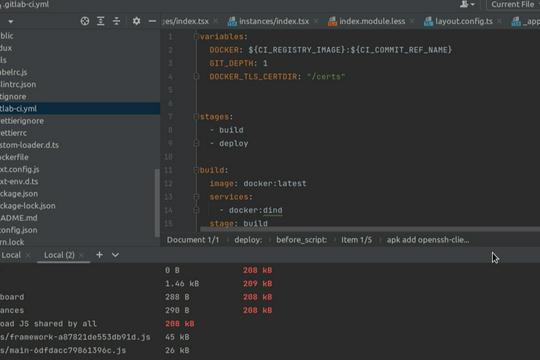Select the .babelrc.js file in tree
Screen dimensions: 540x360
click(x=13, y=72)
